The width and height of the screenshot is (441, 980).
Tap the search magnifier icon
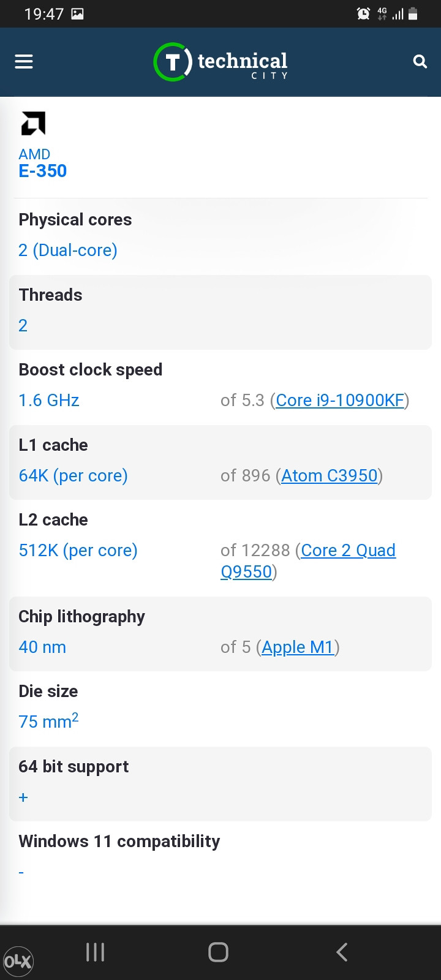tap(420, 61)
